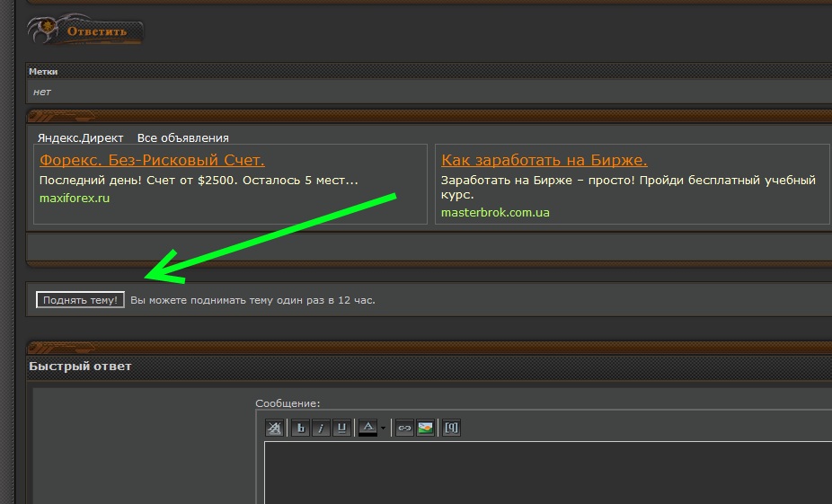The image size is (832, 504).
Task: Open the Все объявления link
Action: (x=182, y=138)
